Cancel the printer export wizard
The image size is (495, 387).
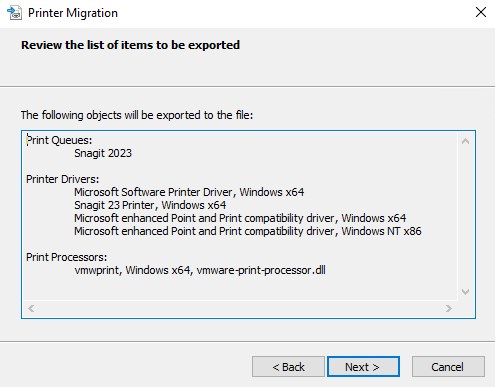(448, 367)
